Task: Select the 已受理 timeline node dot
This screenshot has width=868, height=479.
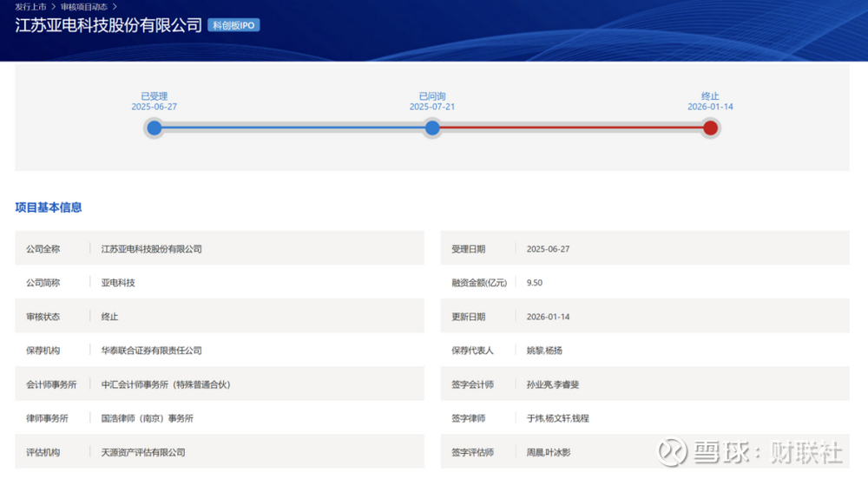Action: (x=155, y=128)
